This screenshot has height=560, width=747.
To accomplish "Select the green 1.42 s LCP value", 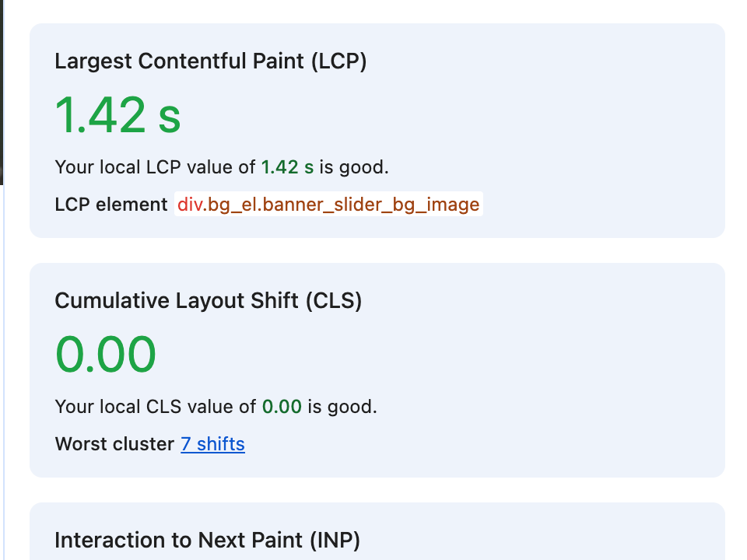I will (117, 115).
